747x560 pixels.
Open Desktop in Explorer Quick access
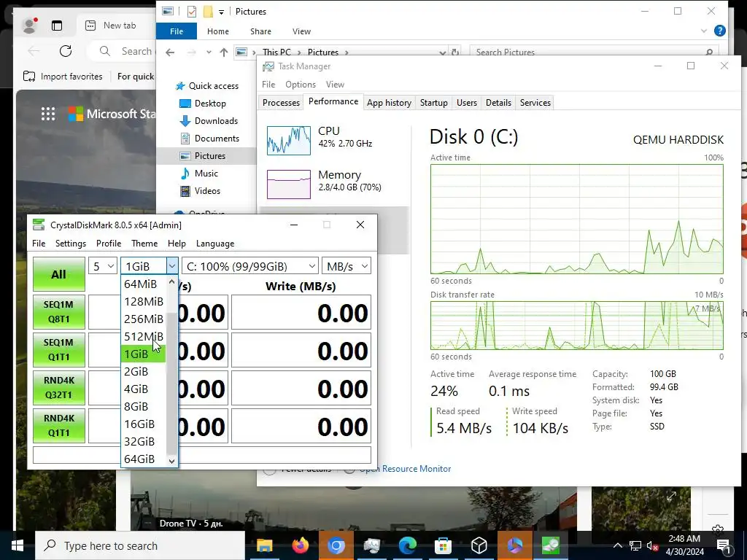pos(210,104)
